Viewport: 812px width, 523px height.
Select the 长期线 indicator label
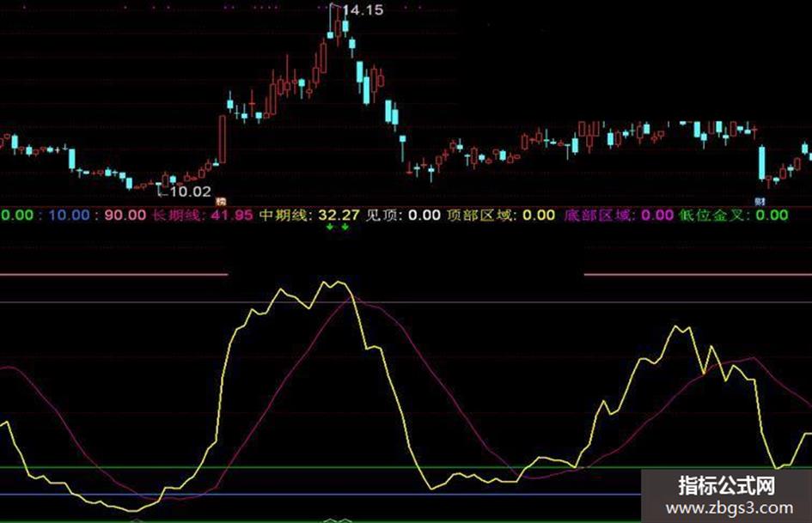click(x=176, y=215)
